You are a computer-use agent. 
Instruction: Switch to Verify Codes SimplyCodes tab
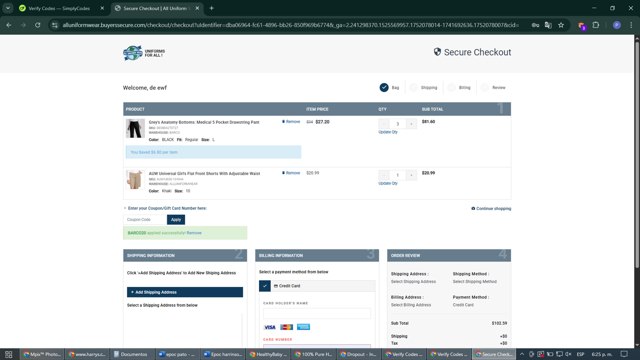[x=59, y=8]
